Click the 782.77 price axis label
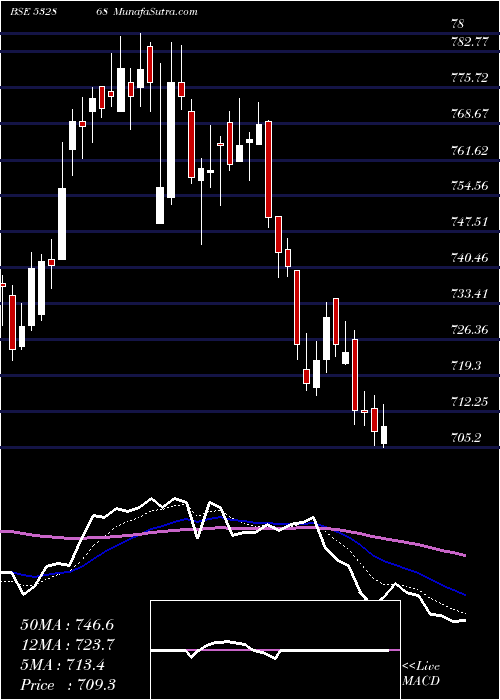This screenshot has height=700, width=500. (x=470, y=42)
